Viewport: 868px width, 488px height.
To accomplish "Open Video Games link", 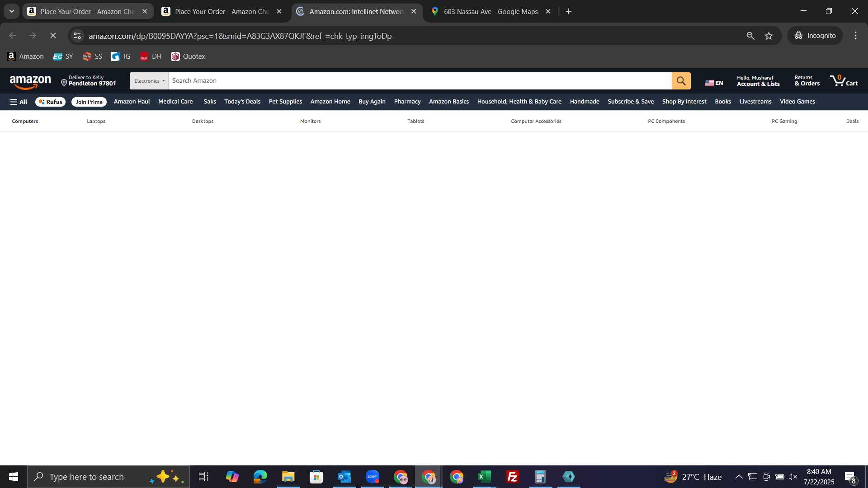I will [797, 102].
